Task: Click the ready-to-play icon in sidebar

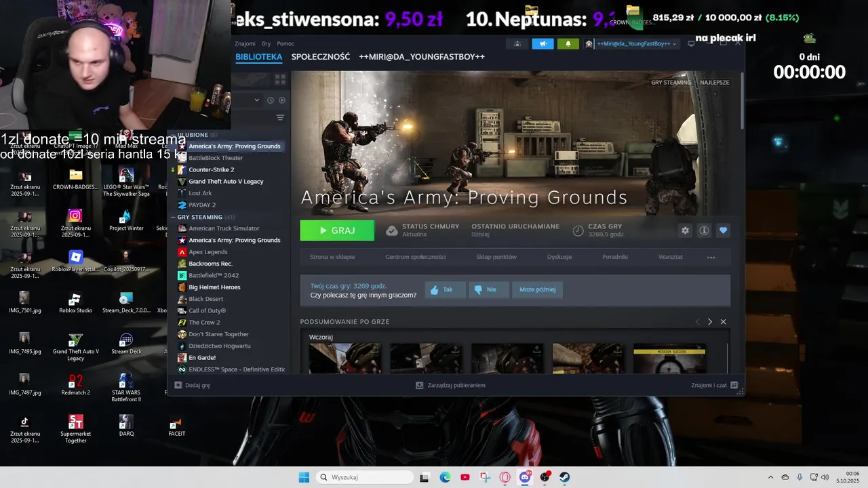Action: pyautogui.click(x=282, y=100)
